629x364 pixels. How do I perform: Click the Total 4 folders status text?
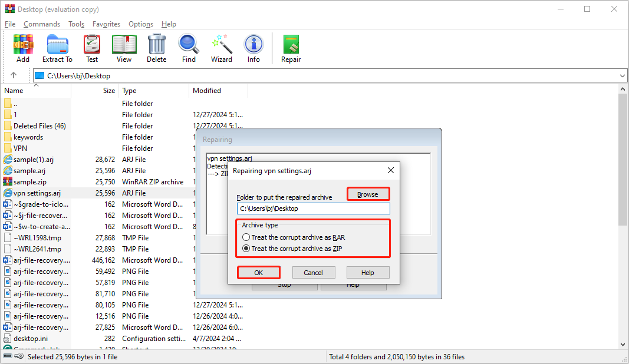point(397,356)
